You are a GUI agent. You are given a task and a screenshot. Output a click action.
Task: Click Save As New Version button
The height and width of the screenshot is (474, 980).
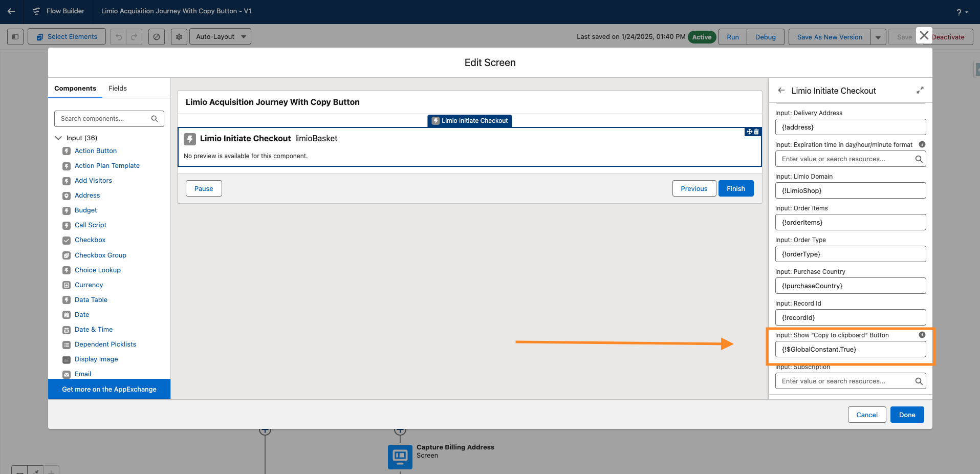click(830, 37)
